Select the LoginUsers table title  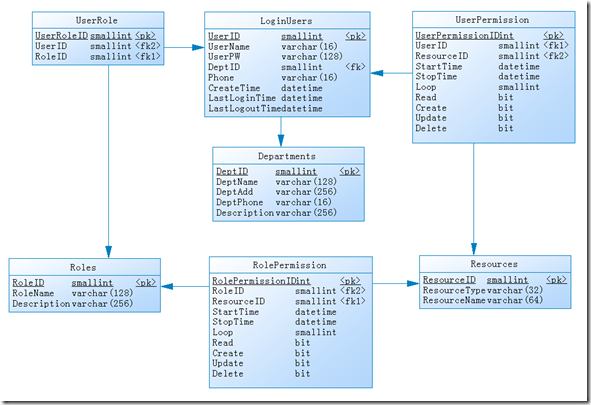[287, 20]
